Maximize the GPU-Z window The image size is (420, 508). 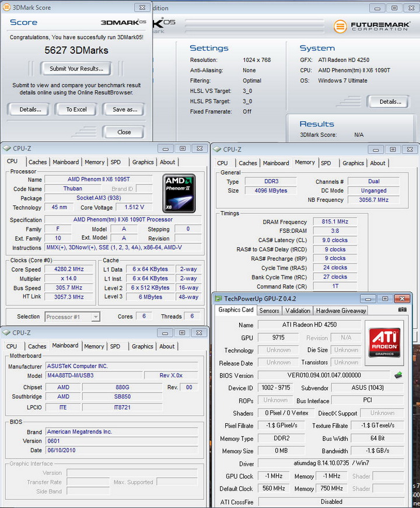[x=384, y=299]
